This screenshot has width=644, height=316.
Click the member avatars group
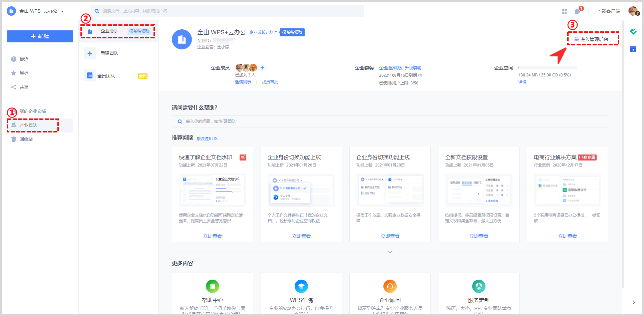pos(246,68)
